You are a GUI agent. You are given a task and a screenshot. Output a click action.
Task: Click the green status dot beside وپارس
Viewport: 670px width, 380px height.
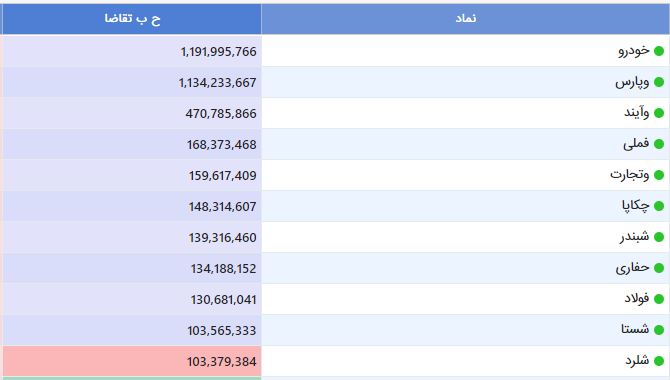pos(659,82)
